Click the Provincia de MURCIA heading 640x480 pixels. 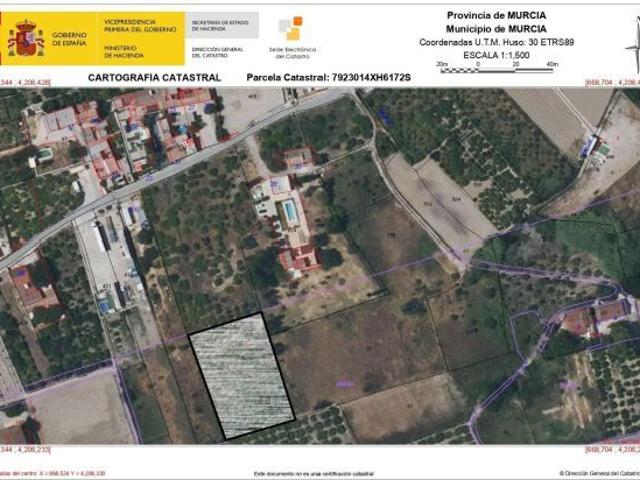pos(496,16)
